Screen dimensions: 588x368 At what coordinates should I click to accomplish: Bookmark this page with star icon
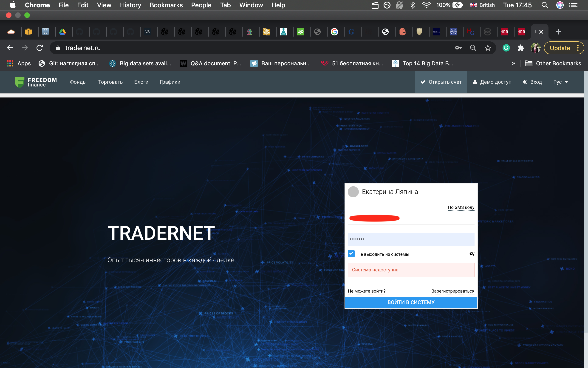[488, 48]
